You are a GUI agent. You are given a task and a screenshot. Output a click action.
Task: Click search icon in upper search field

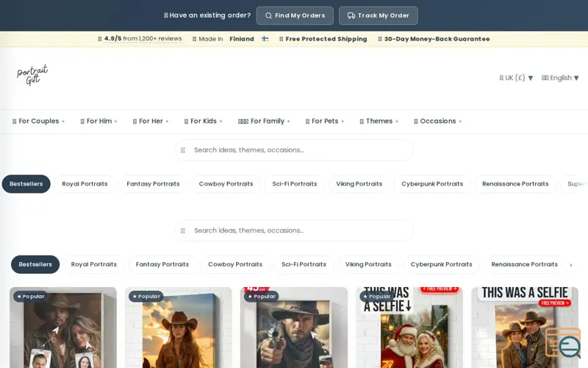[183, 150]
